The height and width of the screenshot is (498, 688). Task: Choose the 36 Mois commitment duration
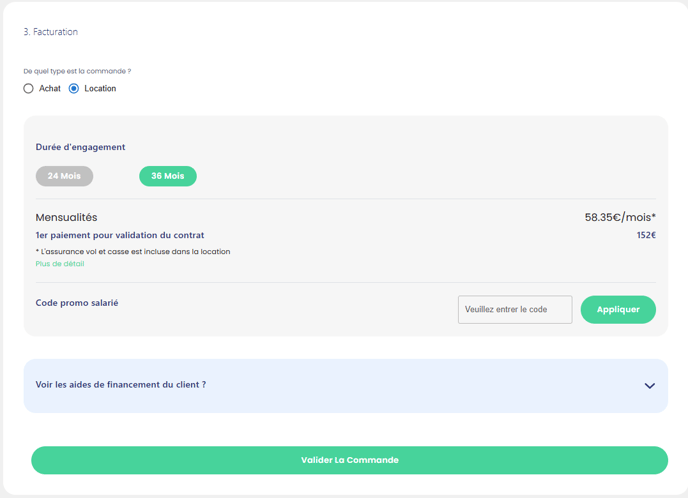(x=168, y=176)
